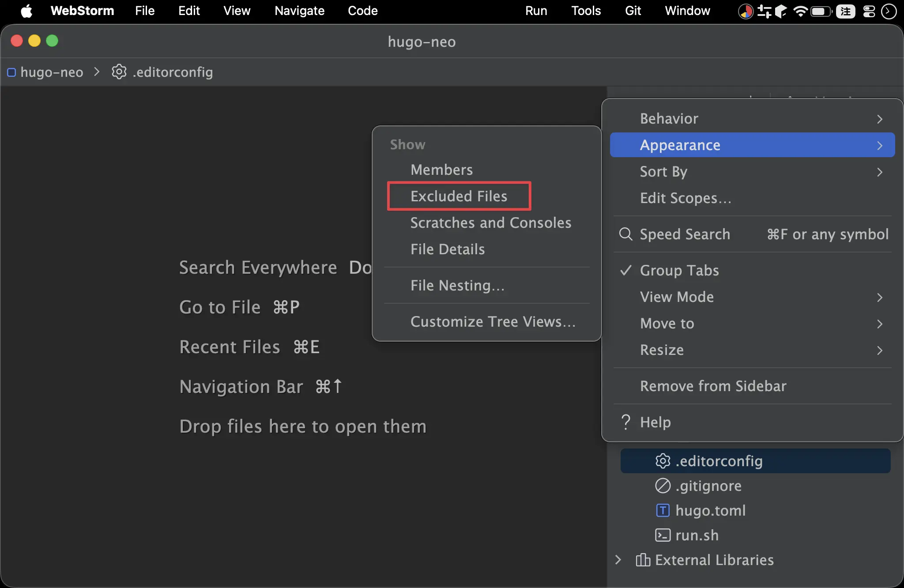Open the Run menu

pyautogui.click(x=536, y=11)
